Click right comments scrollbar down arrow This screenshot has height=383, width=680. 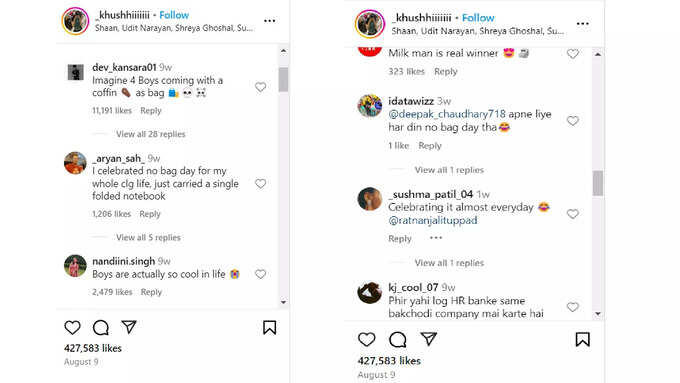598,314
